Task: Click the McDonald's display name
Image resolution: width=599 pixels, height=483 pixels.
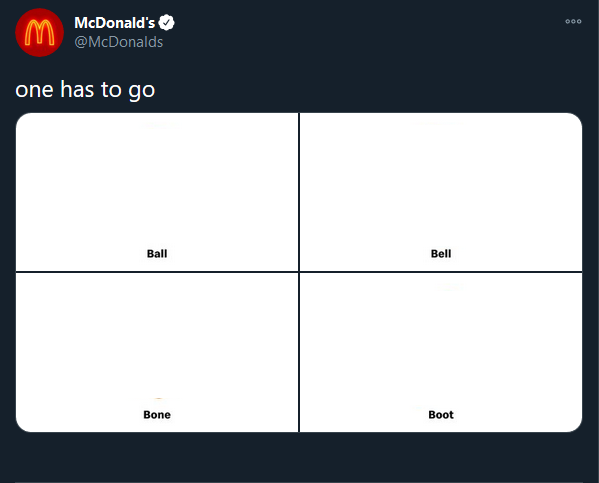Action: [115, 23]
